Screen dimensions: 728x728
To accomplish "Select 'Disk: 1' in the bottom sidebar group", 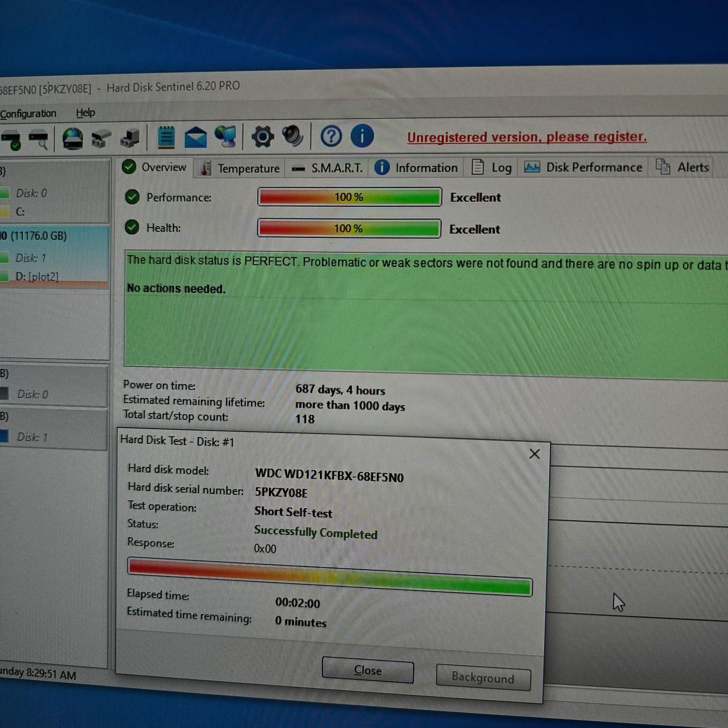I will 33,437.
